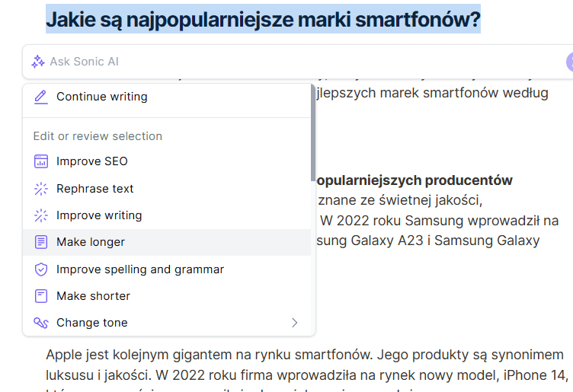Click the Sonic AI sparkle icon
This screenshot has width=573, height=392.
tap(38, 62)
